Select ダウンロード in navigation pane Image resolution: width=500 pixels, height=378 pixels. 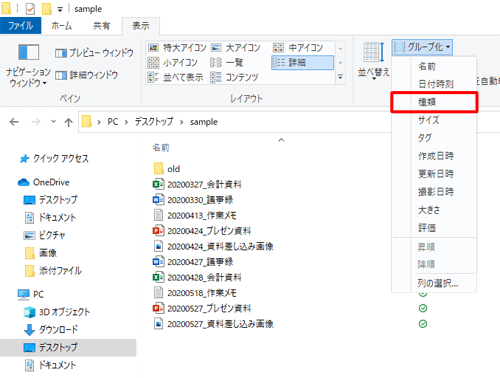coord(51,330)
